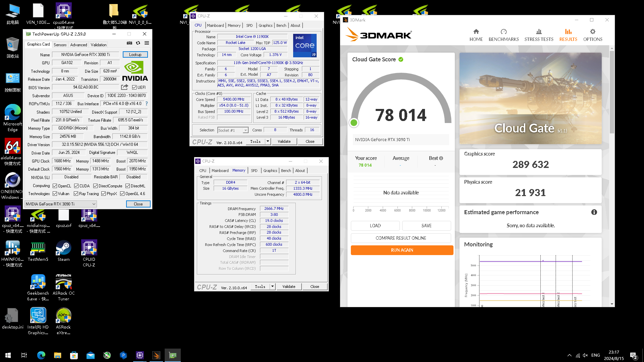This screenshot has height=362, width=644.
Task: Open Microsoft Store taskbar icon
Action: 74,355
